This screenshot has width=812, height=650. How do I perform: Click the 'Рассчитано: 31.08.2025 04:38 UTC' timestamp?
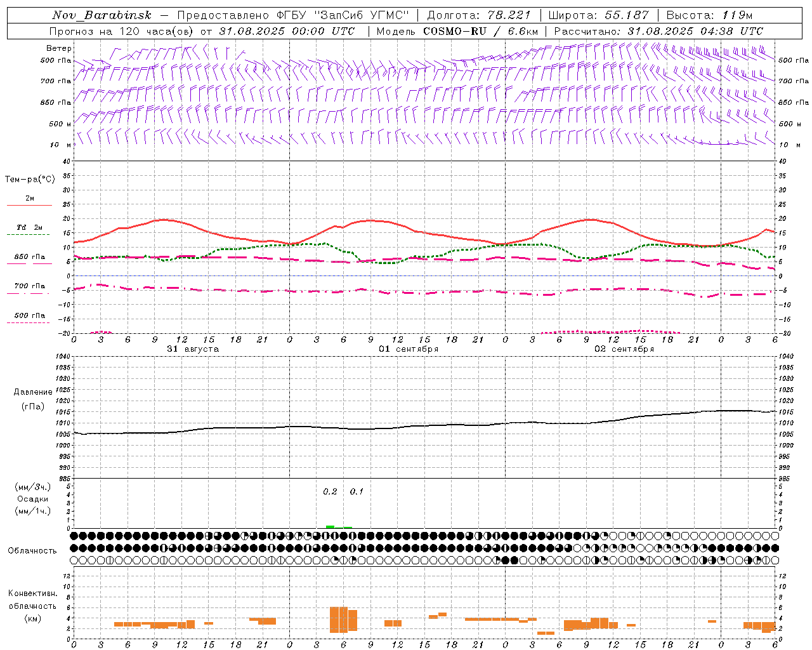pos(658,31)
